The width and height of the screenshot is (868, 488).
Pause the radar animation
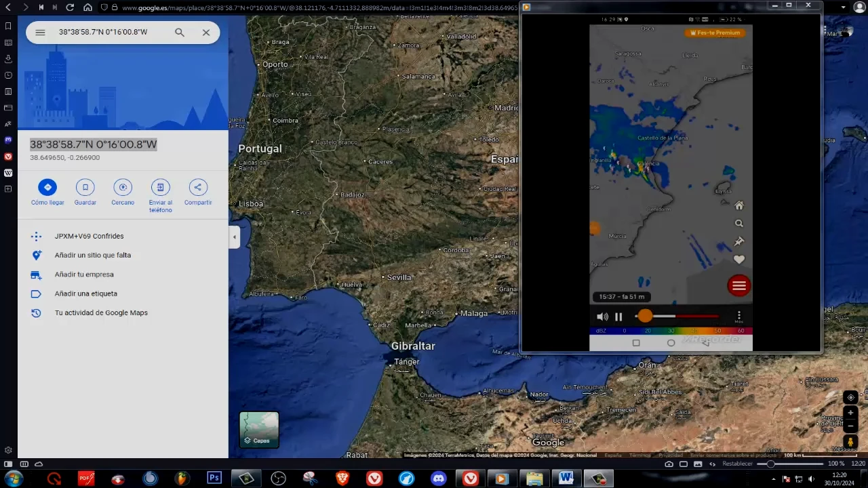pyautogui.click(x=618, y=317)
